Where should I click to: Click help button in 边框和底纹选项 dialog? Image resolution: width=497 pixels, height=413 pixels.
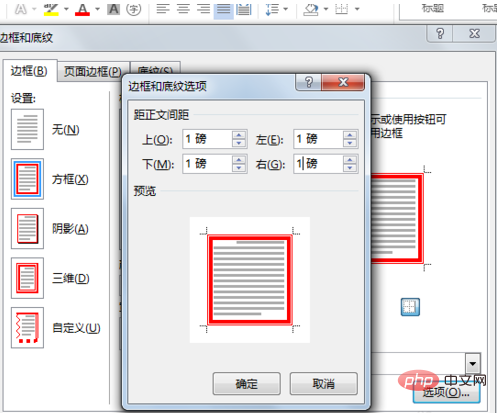(309, 82)
